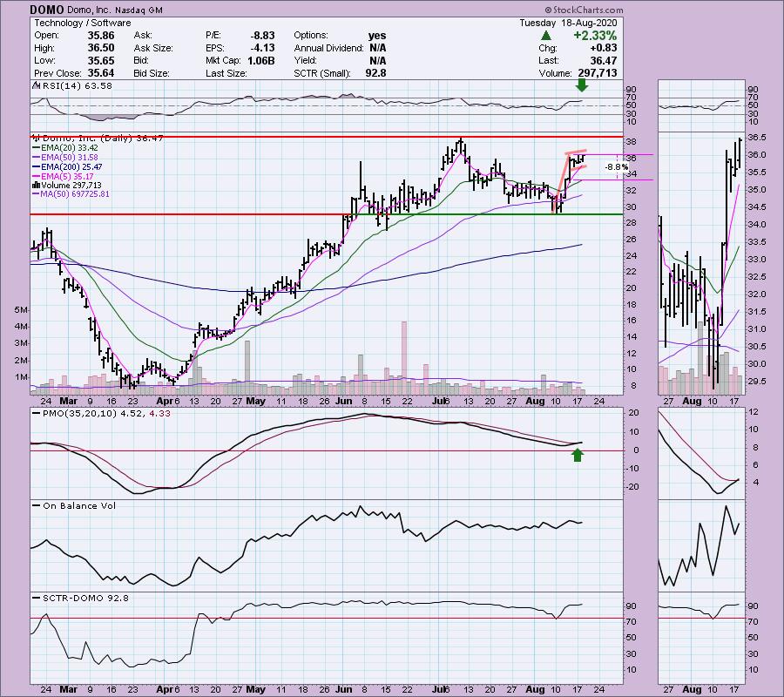The height and width of the screenshot is (697, 784).
Task: Click the volume bars icon in the legend
Action: click(x=36, y=186)
